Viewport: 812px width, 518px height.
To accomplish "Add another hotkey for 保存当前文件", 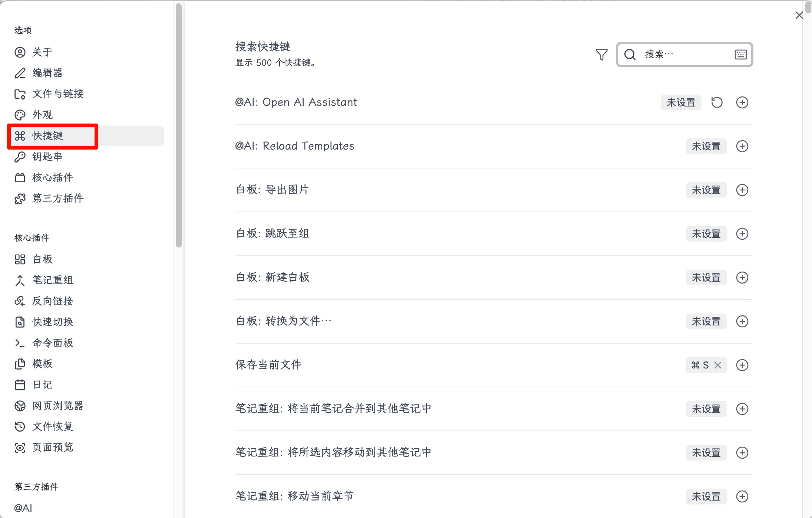I will tap(742, 365).
